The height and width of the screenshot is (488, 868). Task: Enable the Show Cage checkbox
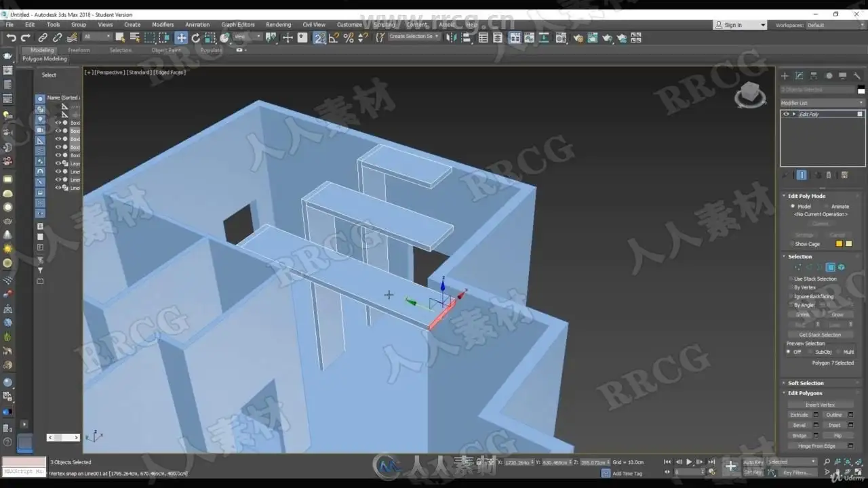point(791,244)
